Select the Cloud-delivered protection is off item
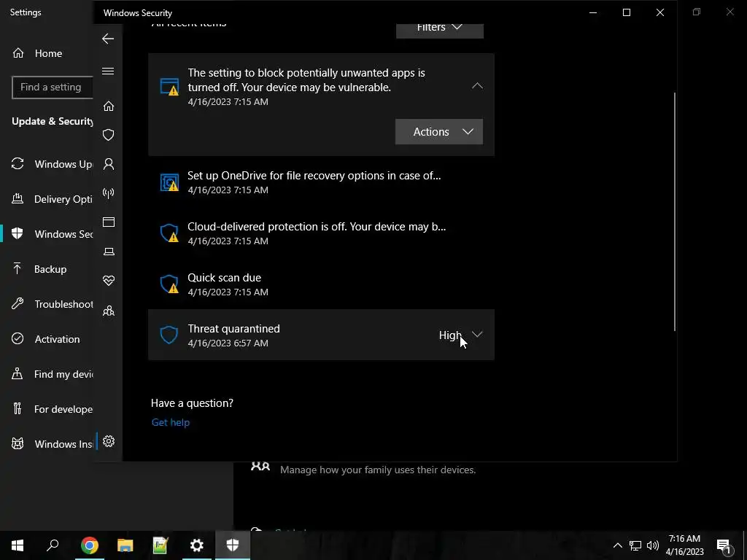This screenshot has width=747, height=560. tap(321, 233)
